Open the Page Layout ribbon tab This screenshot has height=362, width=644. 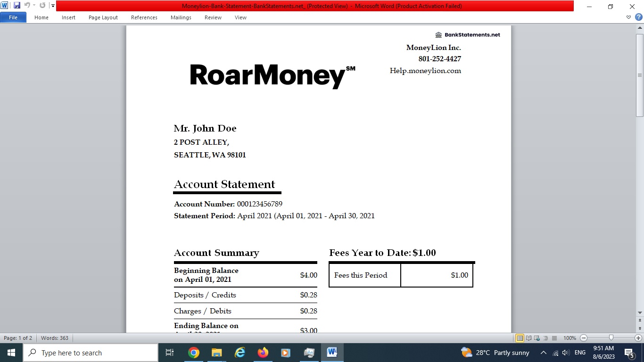point(103,17)
